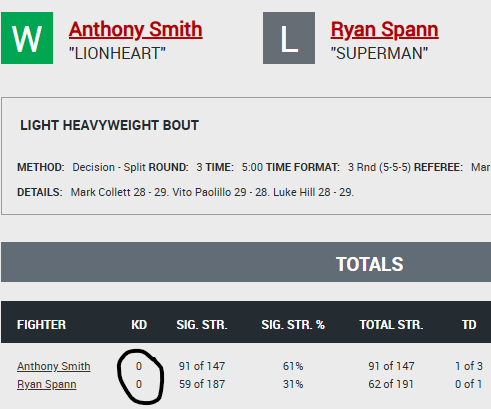Click the 62 of 191 total strikes value
Image resolution: width=491 pixels, height=409 pixels.
point(391,384)
